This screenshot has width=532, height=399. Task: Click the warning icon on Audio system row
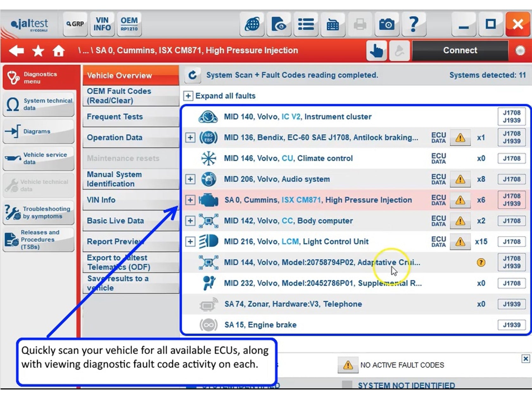pos(460,180)
